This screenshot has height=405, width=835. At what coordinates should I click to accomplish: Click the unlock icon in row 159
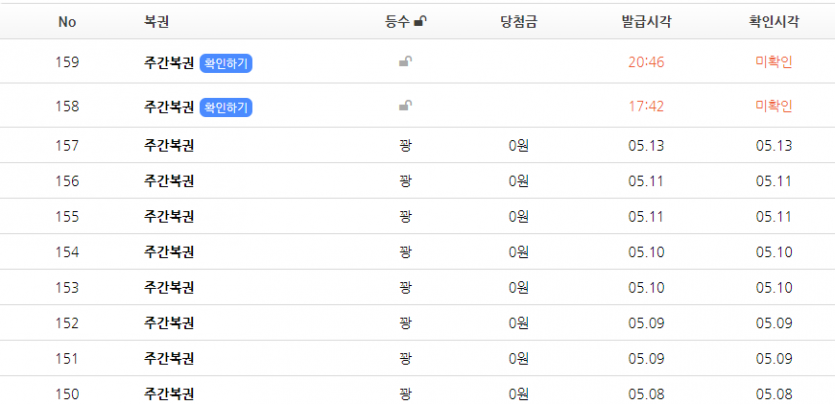click(405, 62)
